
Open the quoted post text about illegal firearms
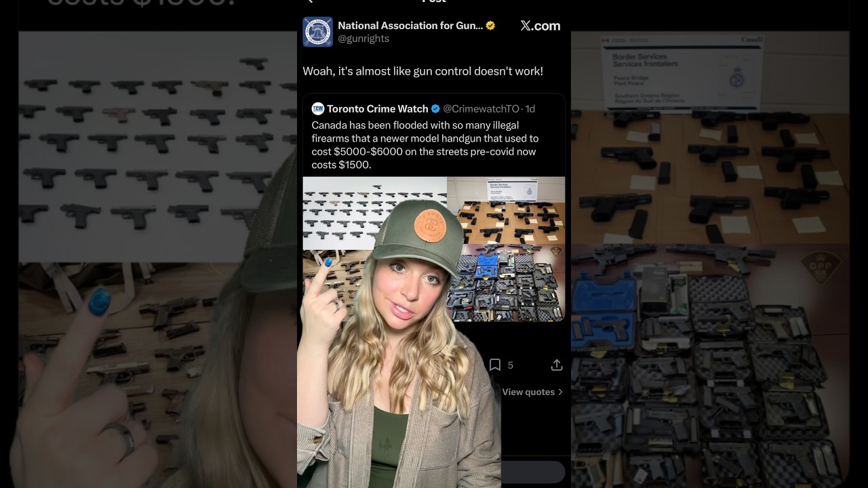click(425, 144)
